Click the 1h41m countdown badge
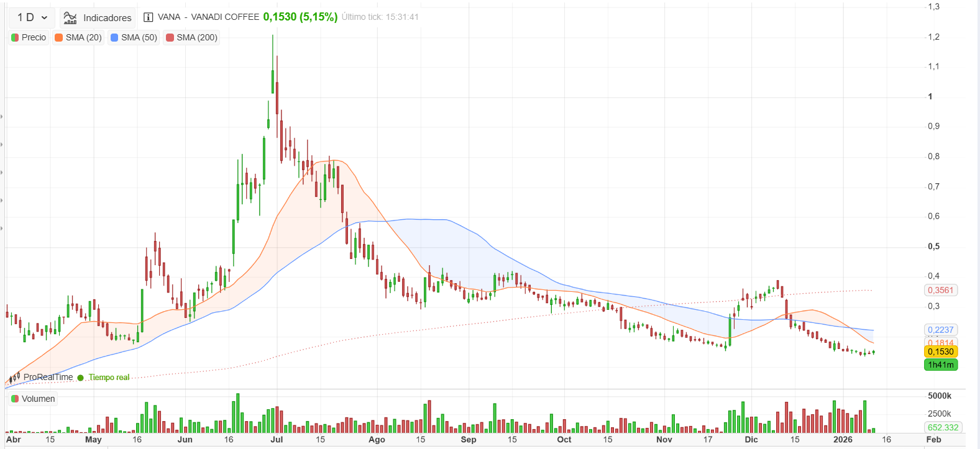Screen dimensions: 980x449 (x=941, y=365)
